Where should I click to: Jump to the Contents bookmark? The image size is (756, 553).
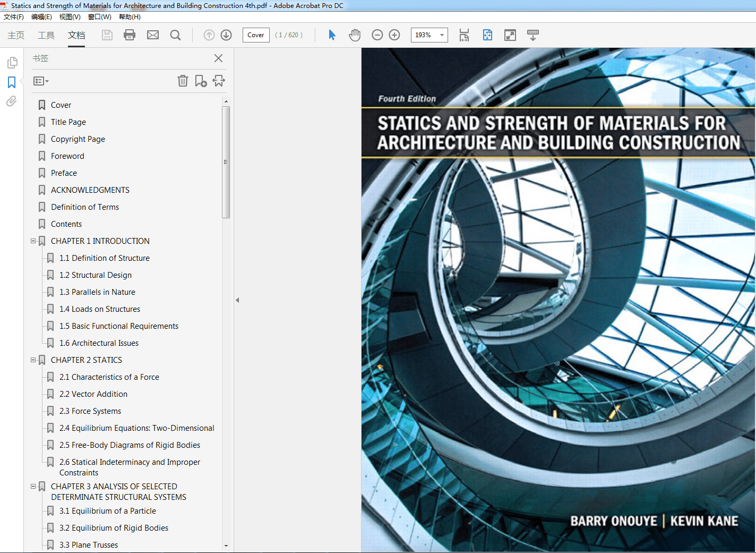pos(66,224)
